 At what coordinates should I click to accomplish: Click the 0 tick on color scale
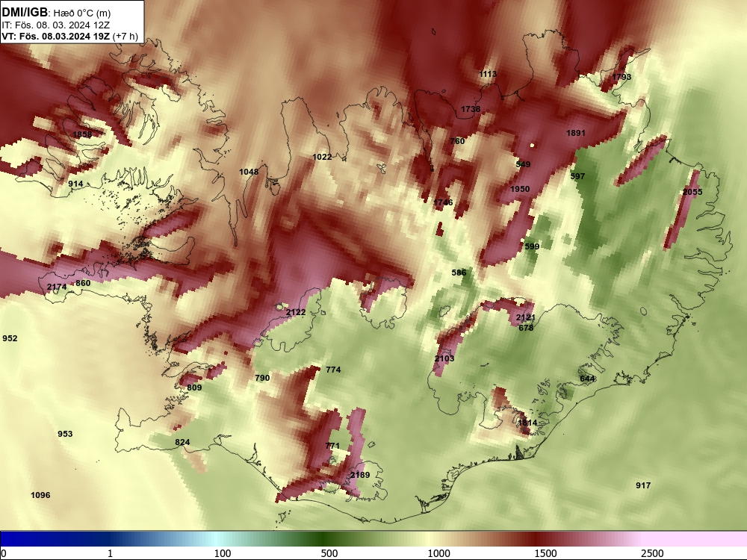tap(4, 553)
